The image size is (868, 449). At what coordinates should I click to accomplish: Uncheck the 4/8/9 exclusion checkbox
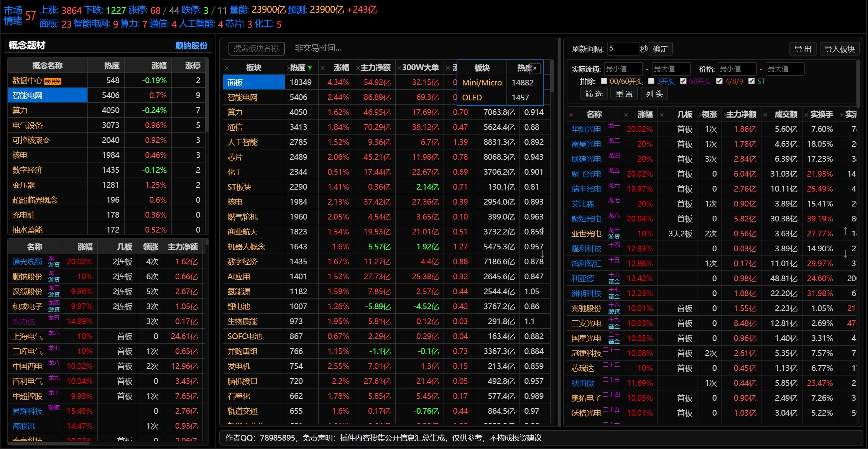pos(719,81)
